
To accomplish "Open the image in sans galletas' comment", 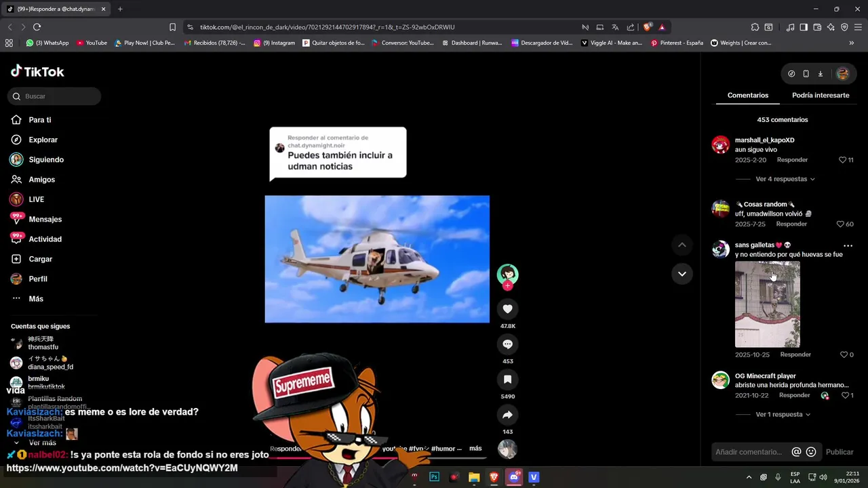I will pos(768,304).
